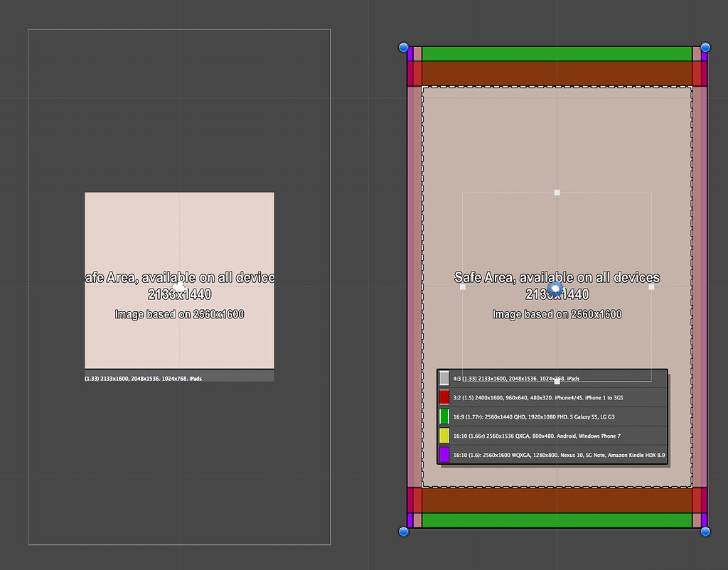Click the right-edge white anchor square
The width and height of the screenshot is (728, 570).
point(651,286)
